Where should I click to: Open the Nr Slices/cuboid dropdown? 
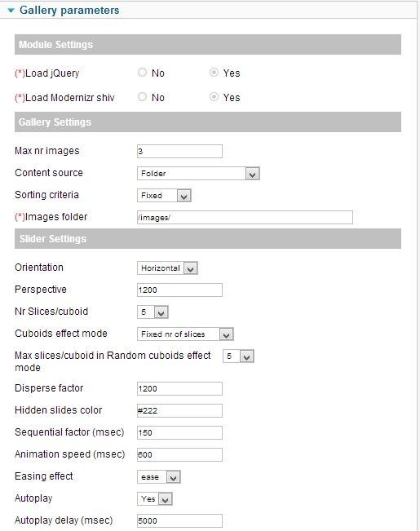153,312
